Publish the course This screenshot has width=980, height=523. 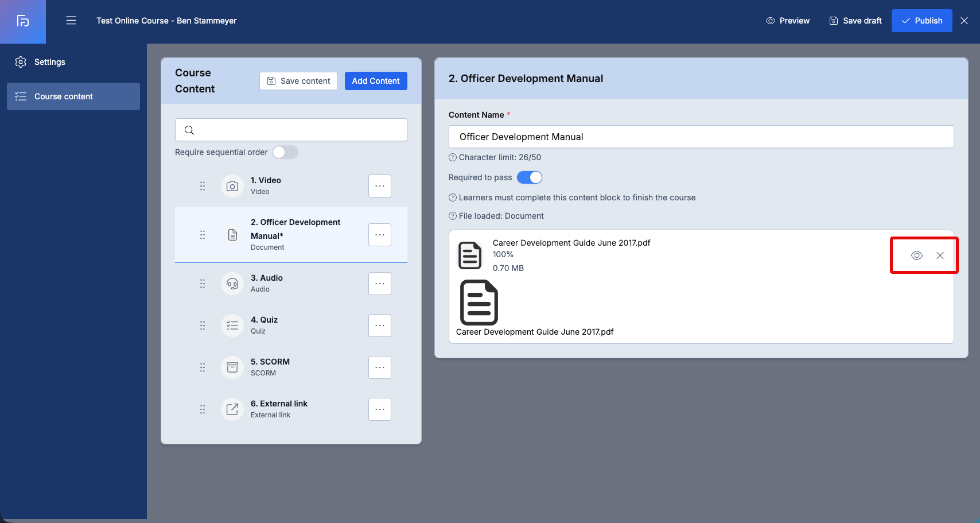point(921,21)
